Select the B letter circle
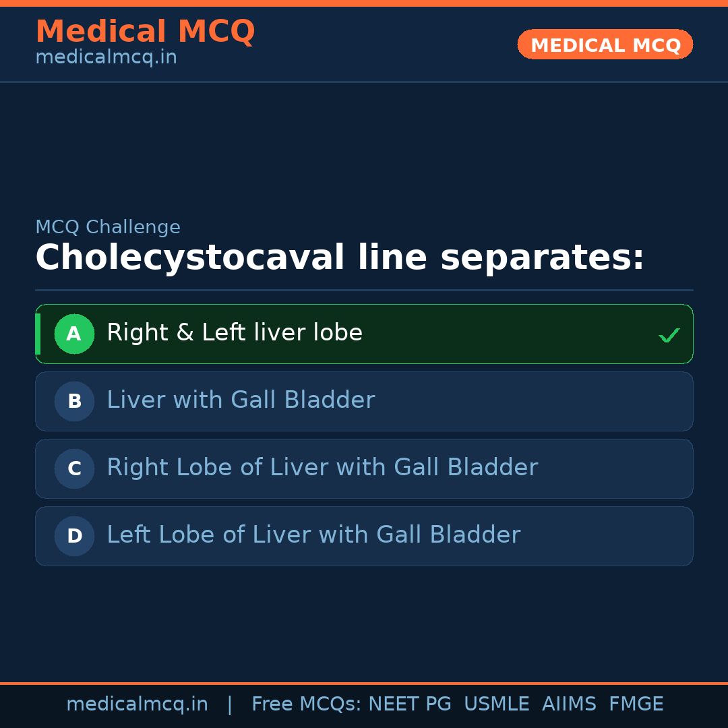This screenshot has width=728, height=728. [74, 401]
